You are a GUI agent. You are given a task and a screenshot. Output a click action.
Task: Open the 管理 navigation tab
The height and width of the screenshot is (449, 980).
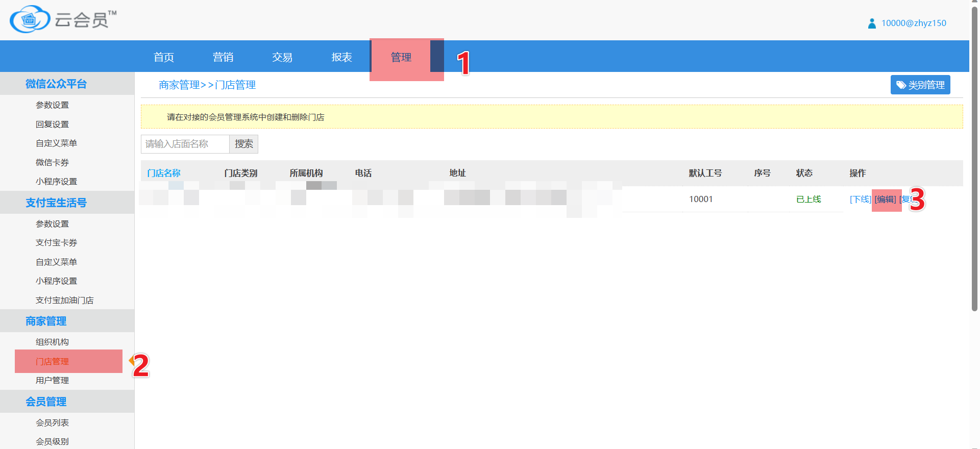pos(401,57)
